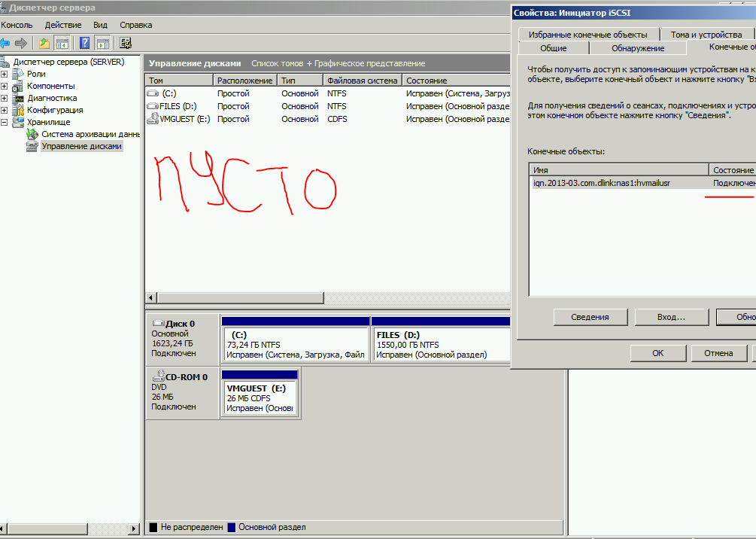Viewport: 756px width, 539px height.
Task: Click the volume list horizontal scrollbar left arrow
Action: pos(151,297)
